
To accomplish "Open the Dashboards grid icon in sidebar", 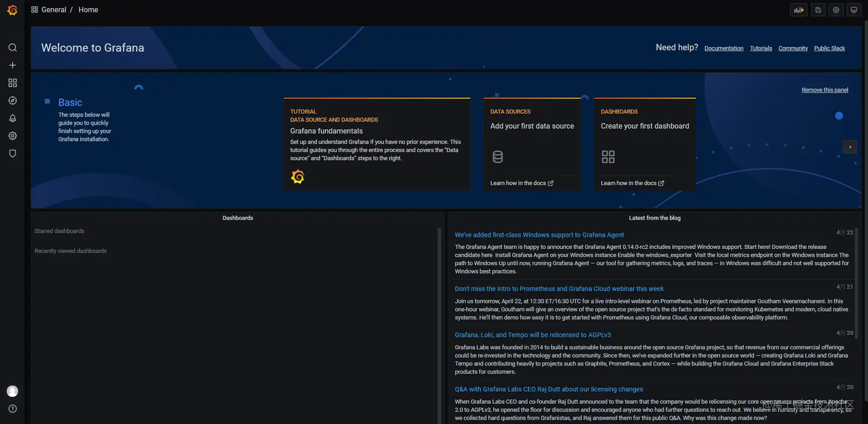I will (x=12, y=83).
